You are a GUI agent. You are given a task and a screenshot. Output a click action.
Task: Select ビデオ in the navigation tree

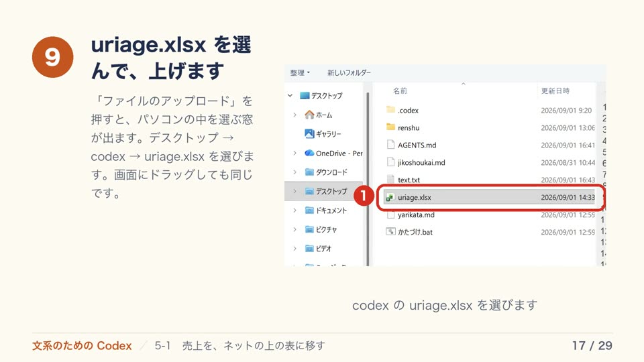click(x=323, y=249)
